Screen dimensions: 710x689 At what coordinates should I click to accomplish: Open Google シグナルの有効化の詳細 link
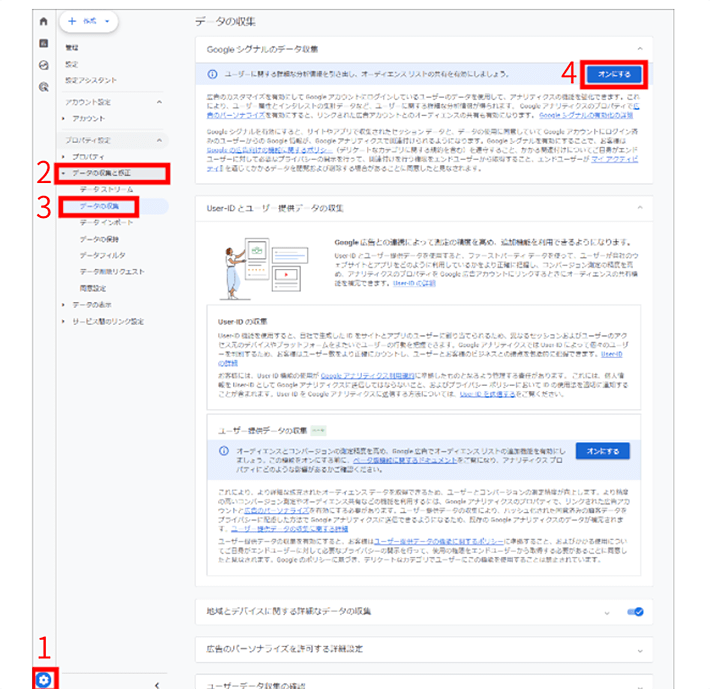coord(586,115)
